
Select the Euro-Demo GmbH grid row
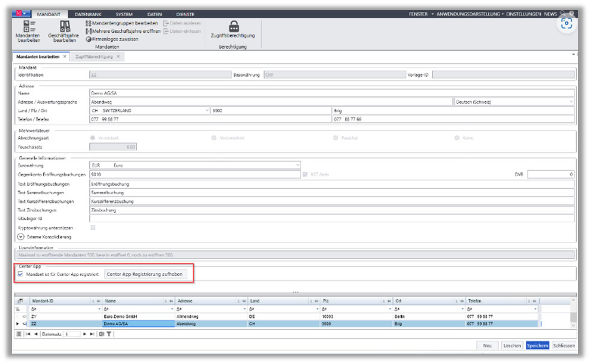click(277, 317)
